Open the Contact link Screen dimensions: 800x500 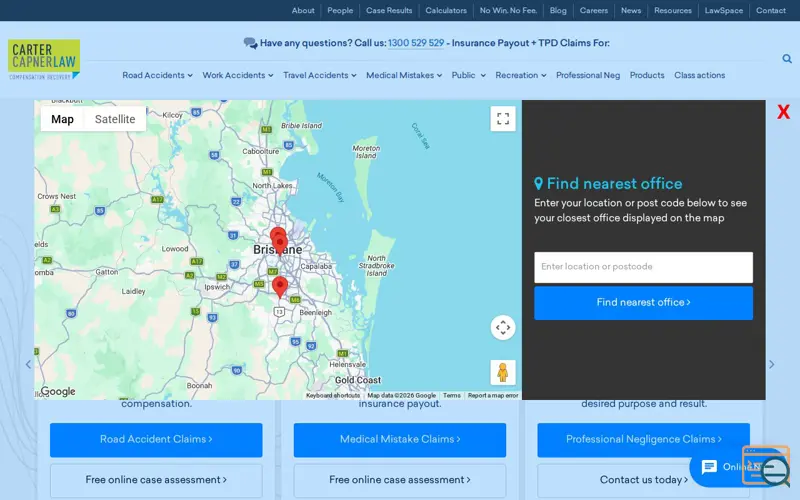click(x=770, y=10)
